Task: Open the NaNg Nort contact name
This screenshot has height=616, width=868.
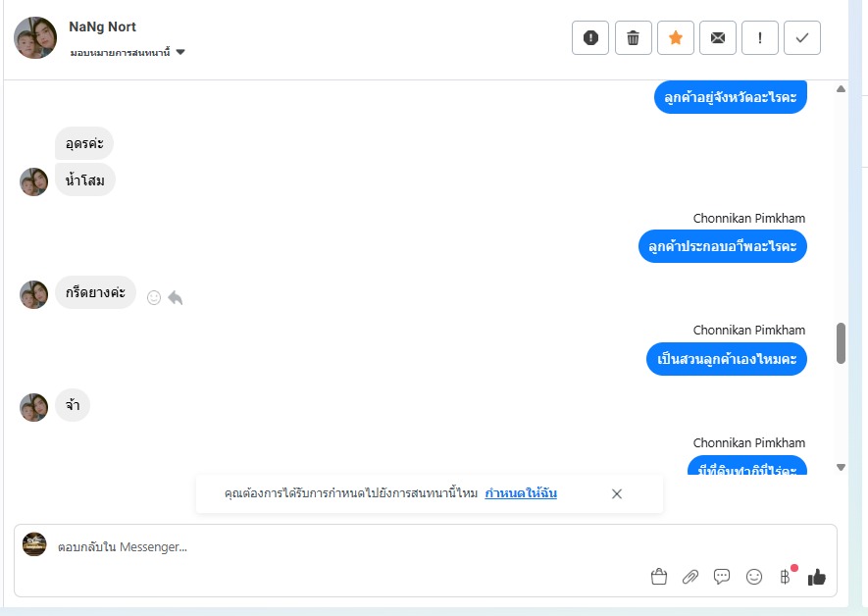Action: (102, 26)
